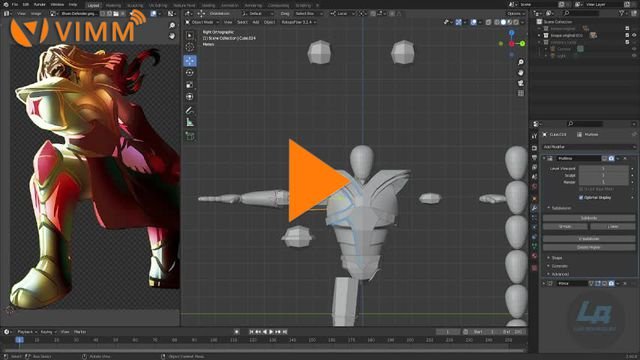Toggle Mirror modifier edit mode display icon

pos(598,283)
